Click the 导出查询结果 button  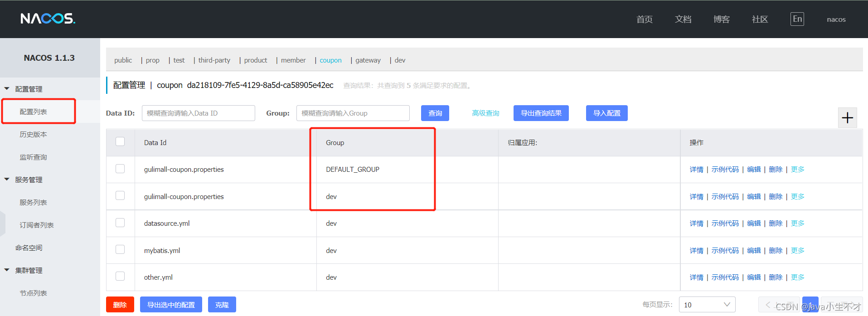click(x=541, y=113)
